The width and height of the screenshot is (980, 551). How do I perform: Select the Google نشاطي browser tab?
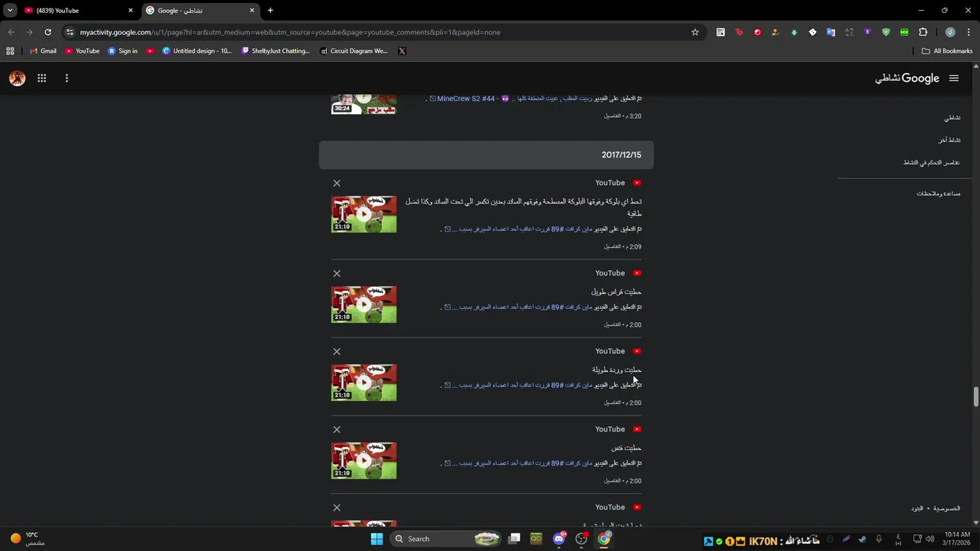[x=200, y=11]
